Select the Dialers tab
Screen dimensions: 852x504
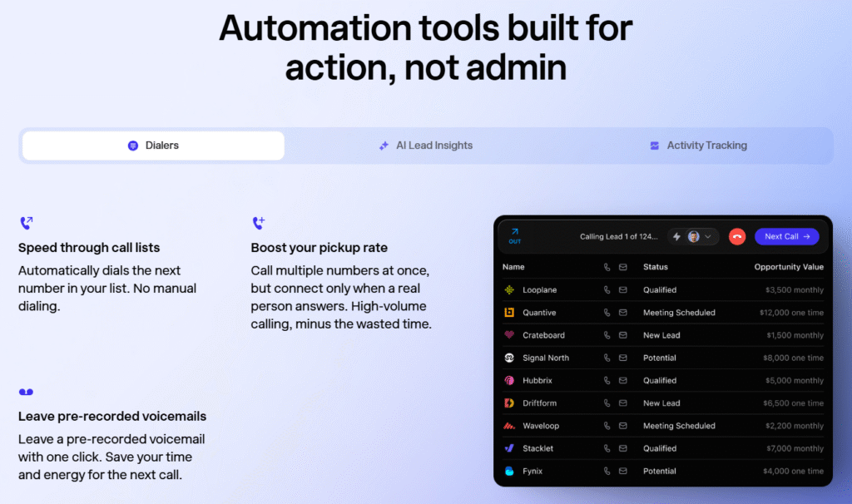153,146
